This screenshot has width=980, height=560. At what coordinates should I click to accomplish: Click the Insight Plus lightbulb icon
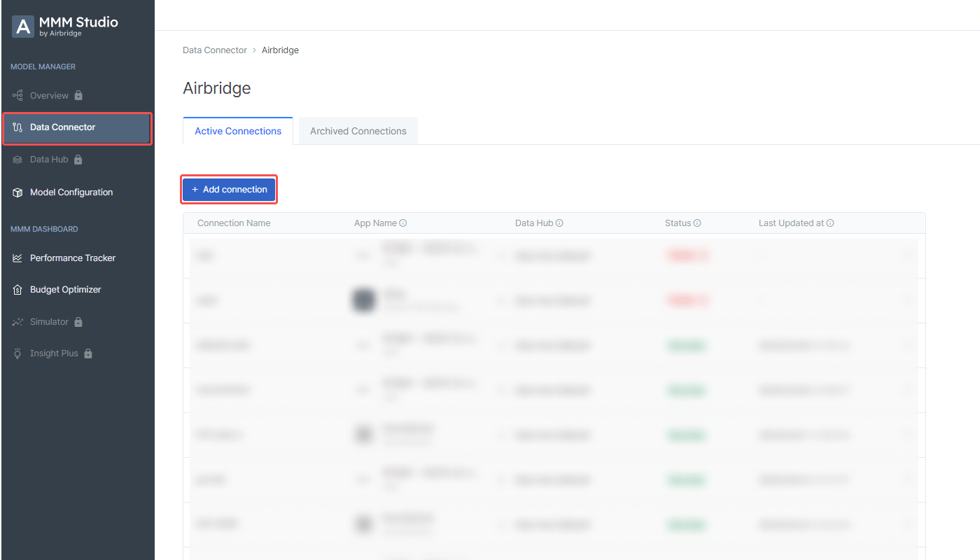18,353
